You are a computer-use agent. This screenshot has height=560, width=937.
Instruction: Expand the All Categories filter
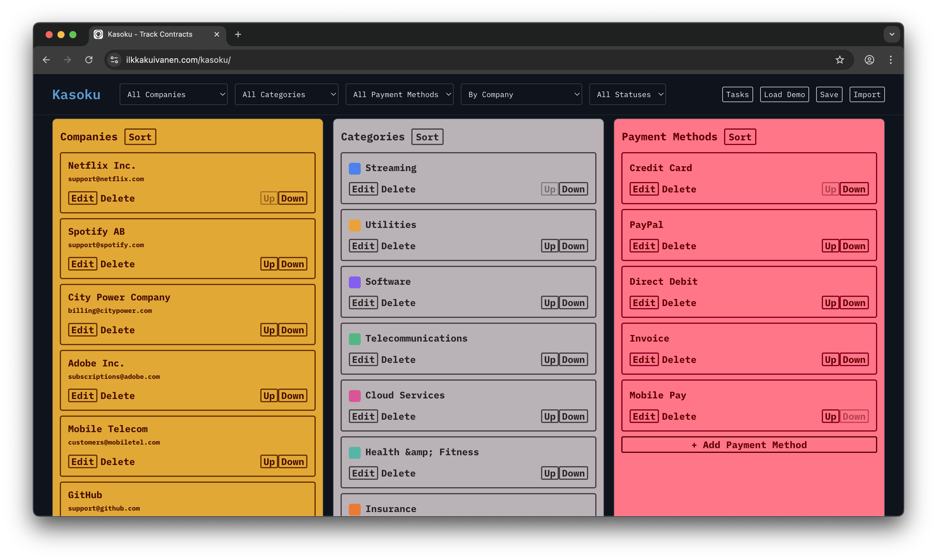click(286, 94)
